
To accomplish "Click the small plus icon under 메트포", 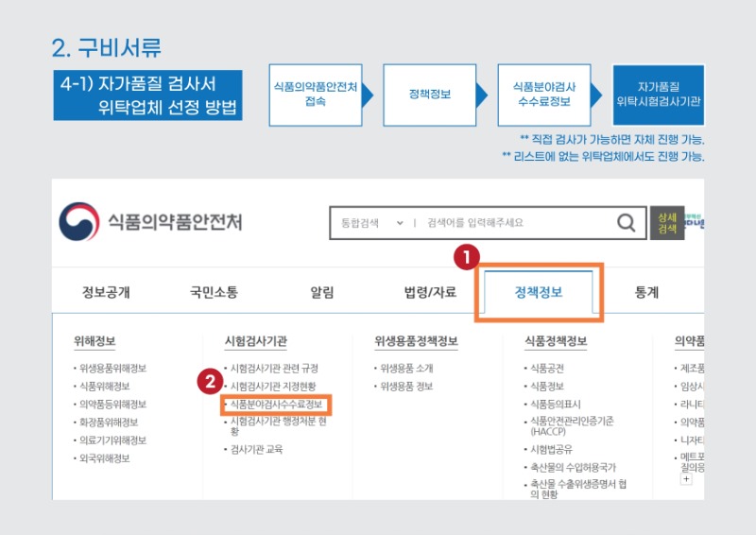I will tap(686, 479).
